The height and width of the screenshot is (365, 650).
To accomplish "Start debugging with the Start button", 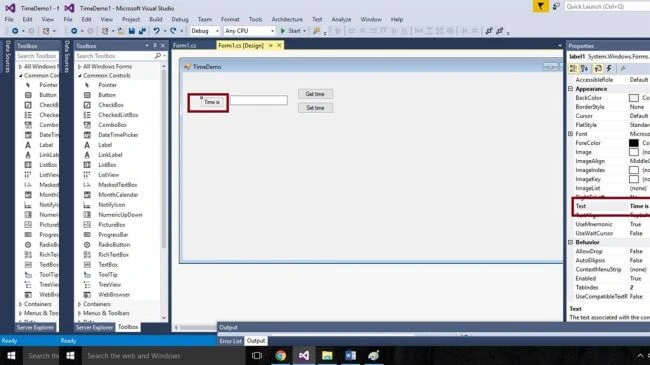I will (291, 31).
